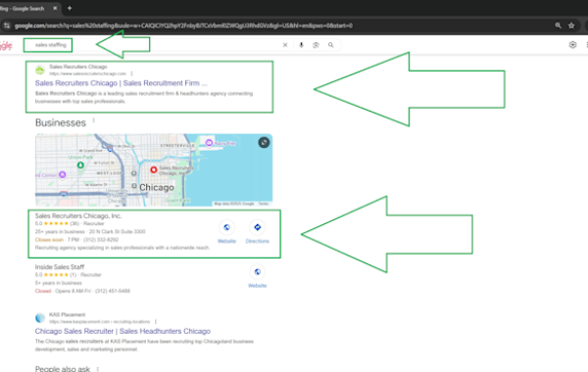Clear the search query with X

285,45
